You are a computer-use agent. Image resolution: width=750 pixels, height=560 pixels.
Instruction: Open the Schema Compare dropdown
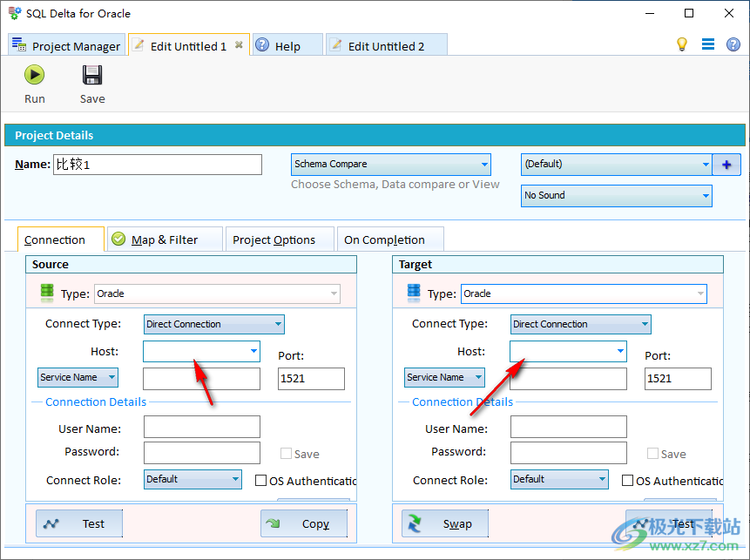pos(391,164)
